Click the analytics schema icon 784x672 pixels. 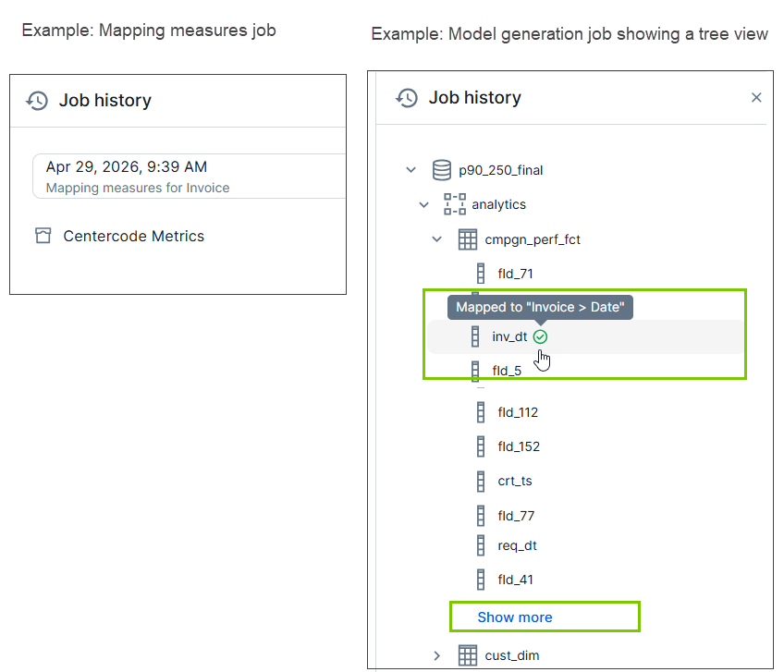pos(455,204)
